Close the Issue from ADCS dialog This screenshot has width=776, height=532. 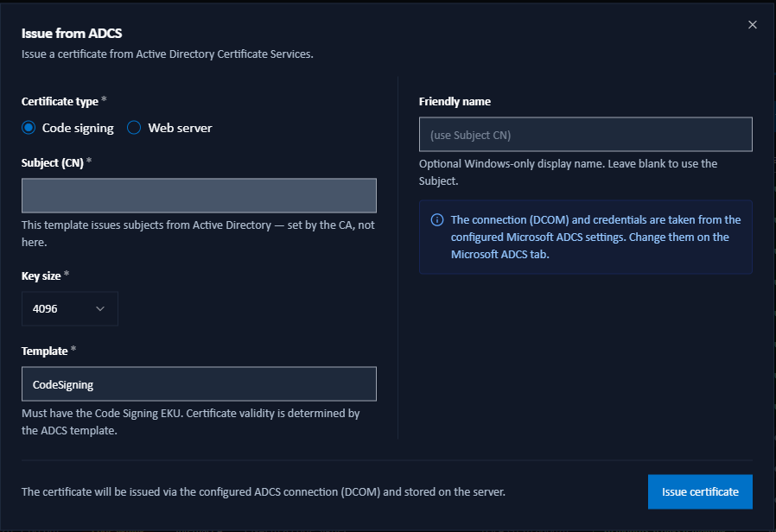point(753,25)
